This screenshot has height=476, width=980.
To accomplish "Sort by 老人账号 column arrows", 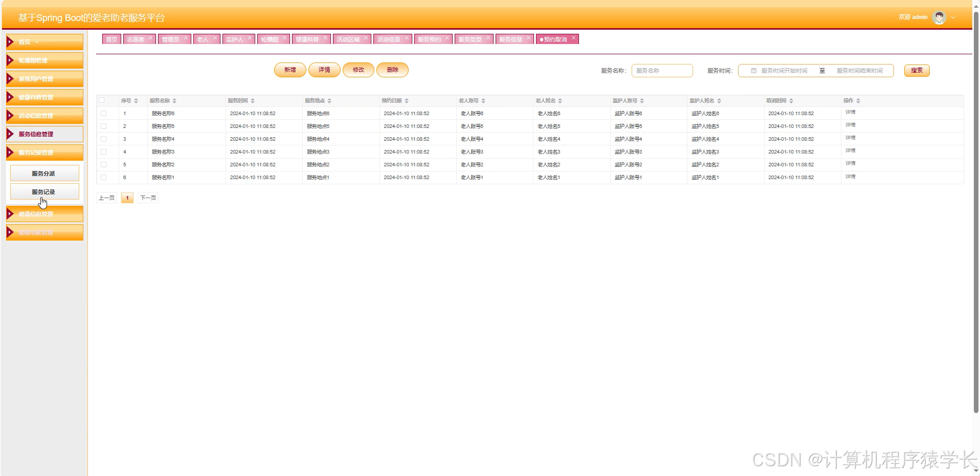I will pos(483,101).
